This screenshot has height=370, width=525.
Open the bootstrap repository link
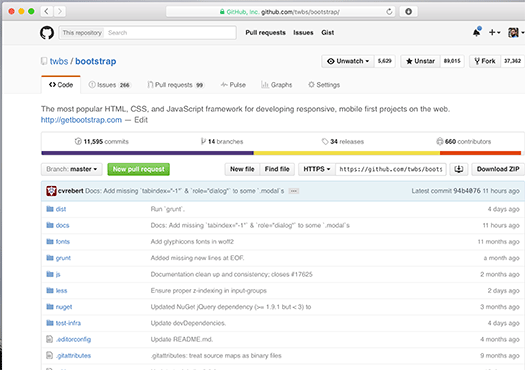pyautogui.click(x=95, y=61)
